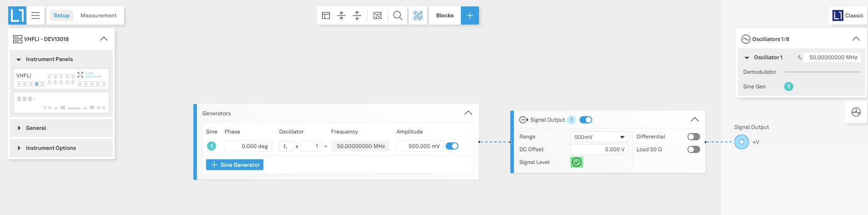This screenshot has width=868, height=215.
Task: Open the scope icon panel on right
Action: (x=856, y=112)
